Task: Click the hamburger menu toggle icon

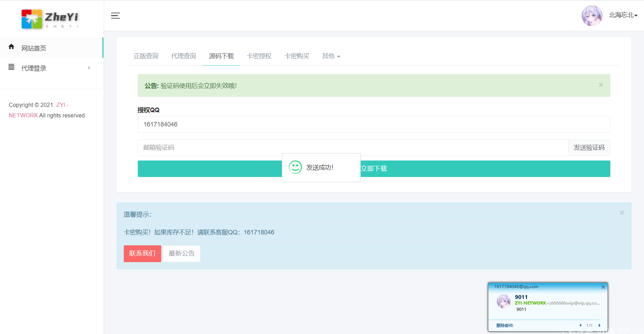Action: coord(115,16)
